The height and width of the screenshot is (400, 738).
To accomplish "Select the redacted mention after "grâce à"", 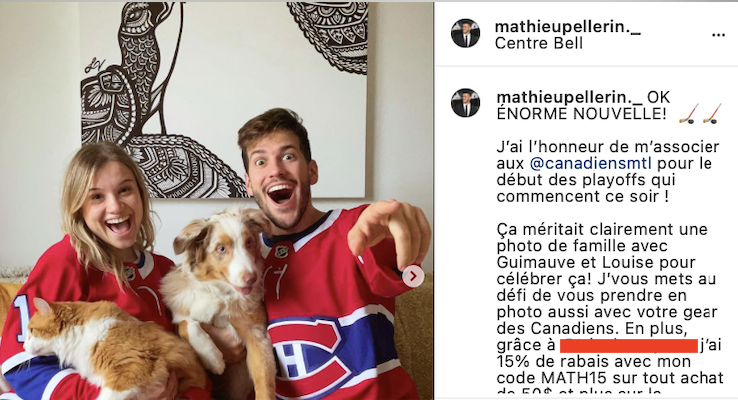I will click(629, 344).
